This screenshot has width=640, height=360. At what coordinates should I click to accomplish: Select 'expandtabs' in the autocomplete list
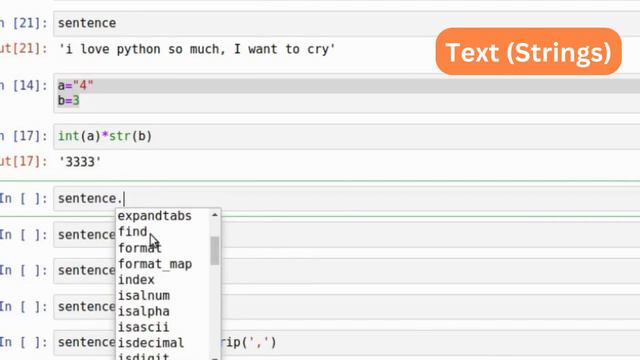(x=154, y=216)
